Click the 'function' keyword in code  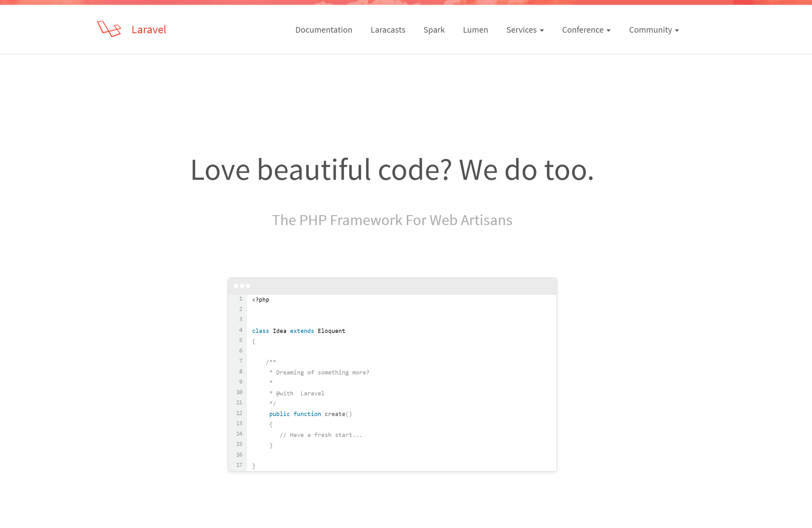(307, 414)
